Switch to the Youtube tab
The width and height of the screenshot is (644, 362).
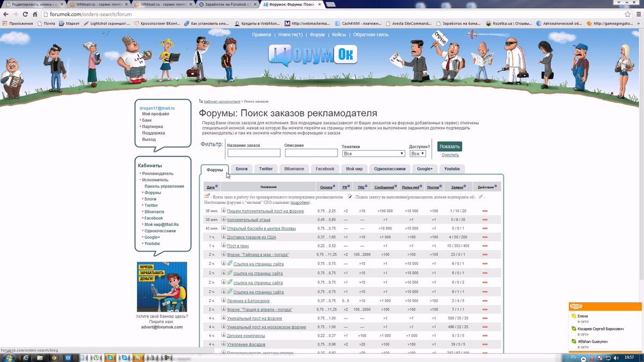tap(452, 169)
